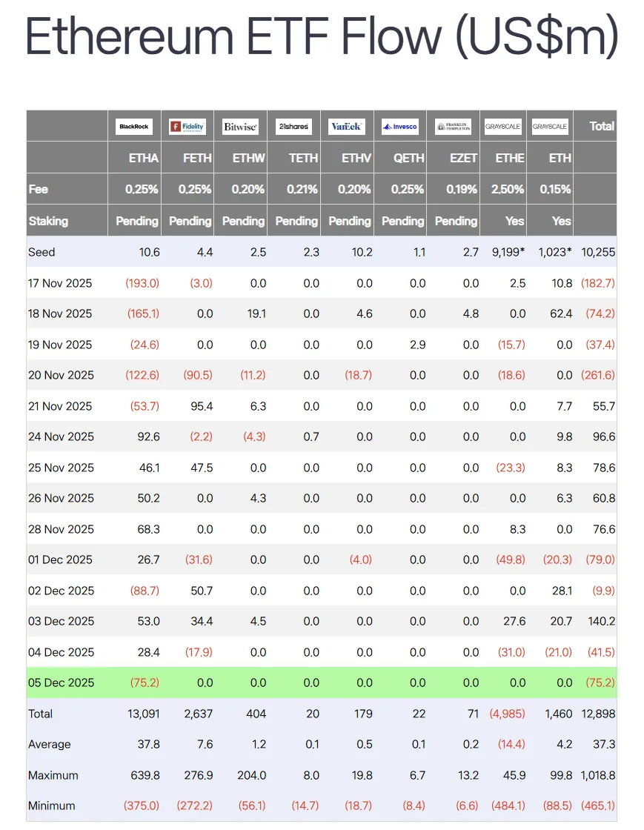Click the Invesco logo
The height and width of the screenshot is (830, 644).
(x=400, y=127)
